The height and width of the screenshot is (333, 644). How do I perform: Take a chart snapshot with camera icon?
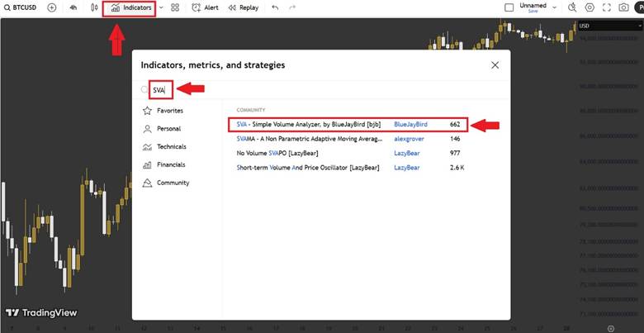[623, 7]
